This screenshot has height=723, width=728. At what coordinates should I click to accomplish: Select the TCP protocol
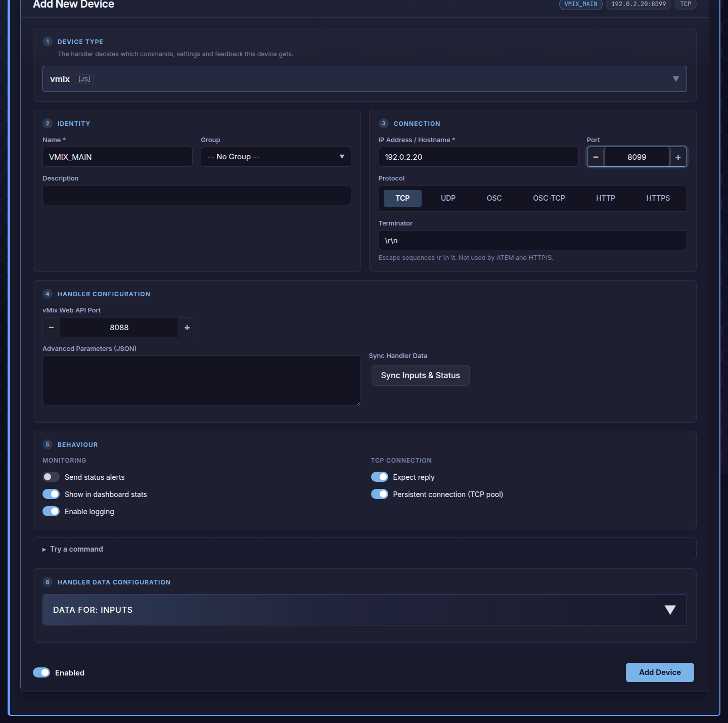[x=402, y=198]
